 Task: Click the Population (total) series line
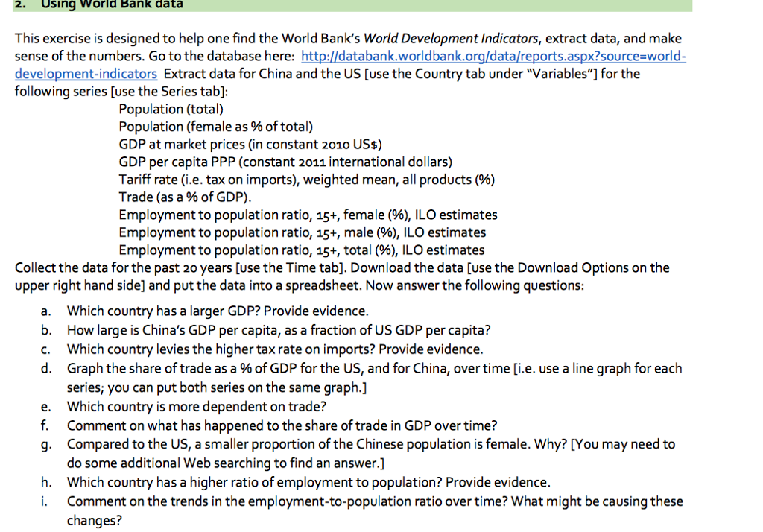[x=171, y=109]
